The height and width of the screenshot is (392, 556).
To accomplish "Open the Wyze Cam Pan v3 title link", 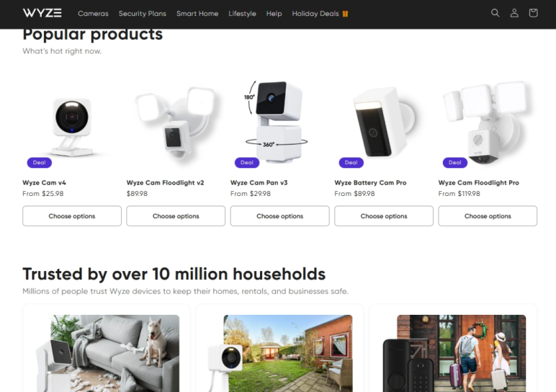I will (x=259, y=183).
